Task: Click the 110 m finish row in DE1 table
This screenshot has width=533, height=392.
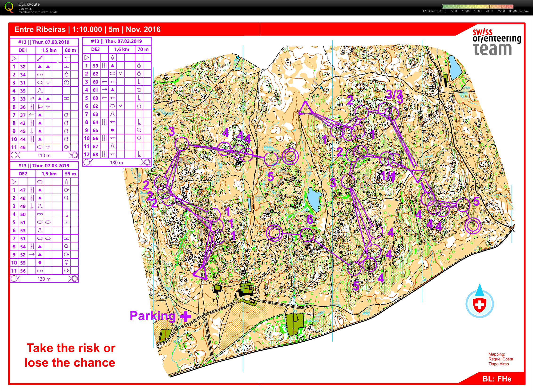Action: tap(44, 155)
